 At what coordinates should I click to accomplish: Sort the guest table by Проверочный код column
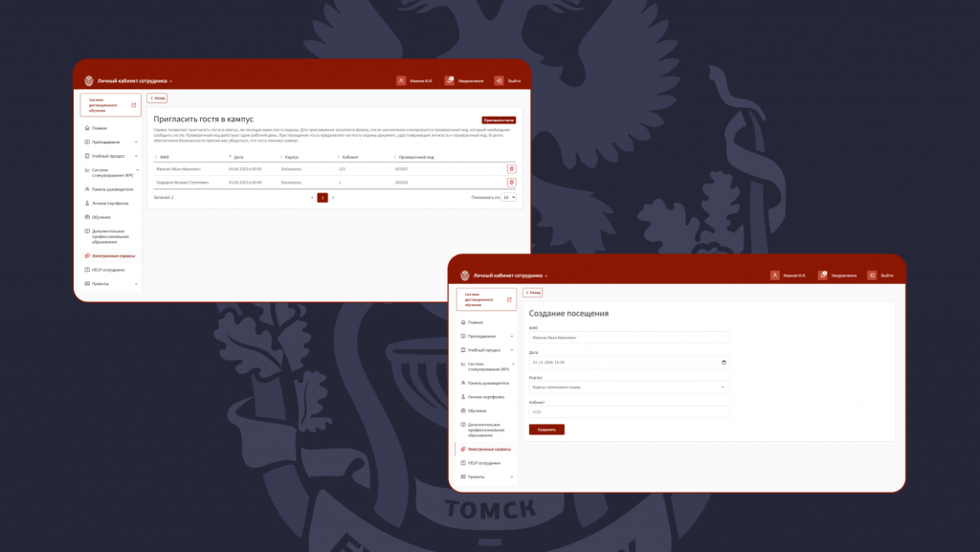coord(413,157)
